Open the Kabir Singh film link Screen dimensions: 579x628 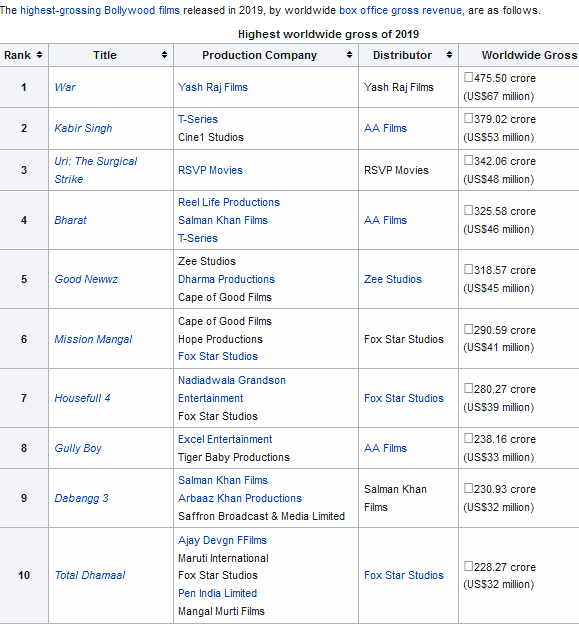pyautogui.click(x=83, y=128)
